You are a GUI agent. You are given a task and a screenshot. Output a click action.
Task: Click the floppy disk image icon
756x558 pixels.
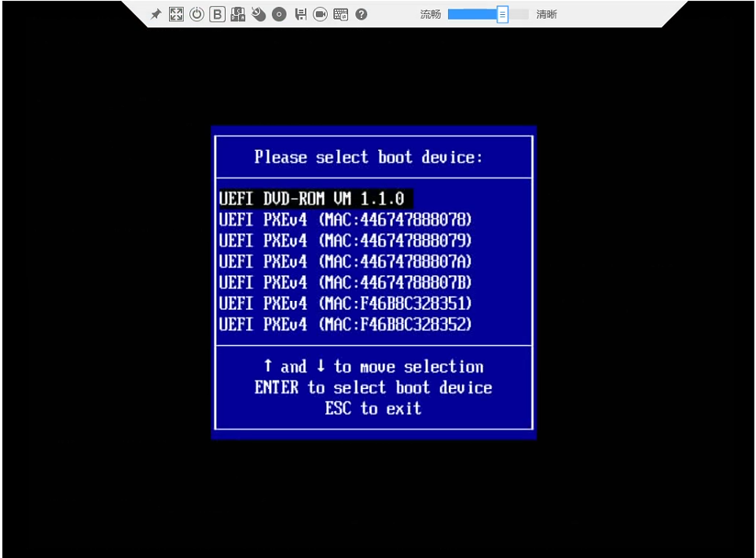click(301, 14)
